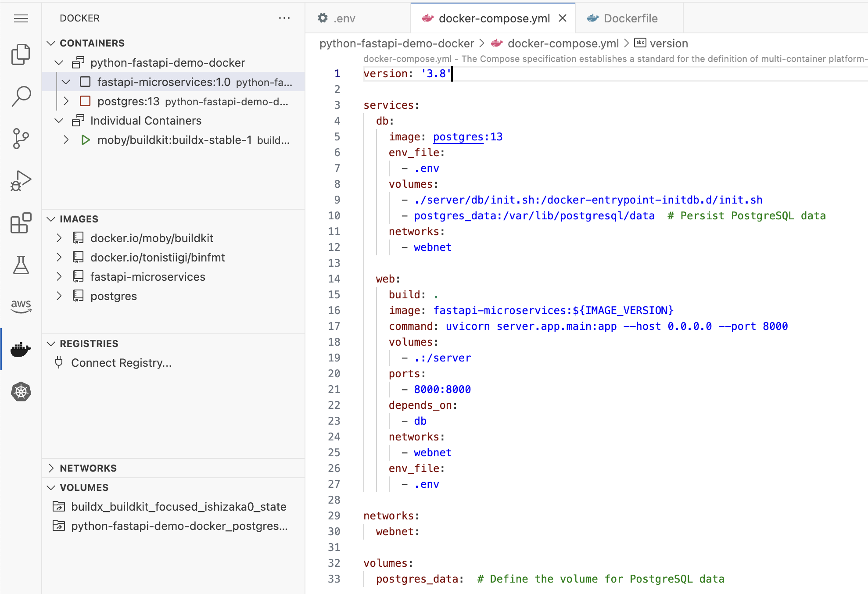868x594 pixels.
Task: Expand the NETWORKS section
Action: tap(51, 468)
